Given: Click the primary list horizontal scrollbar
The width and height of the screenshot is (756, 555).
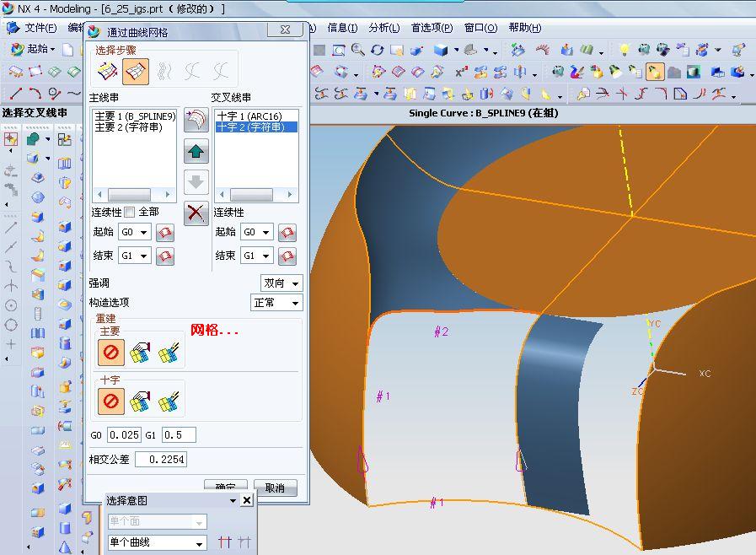Looking at the screenshot, I should click(133, 195).
